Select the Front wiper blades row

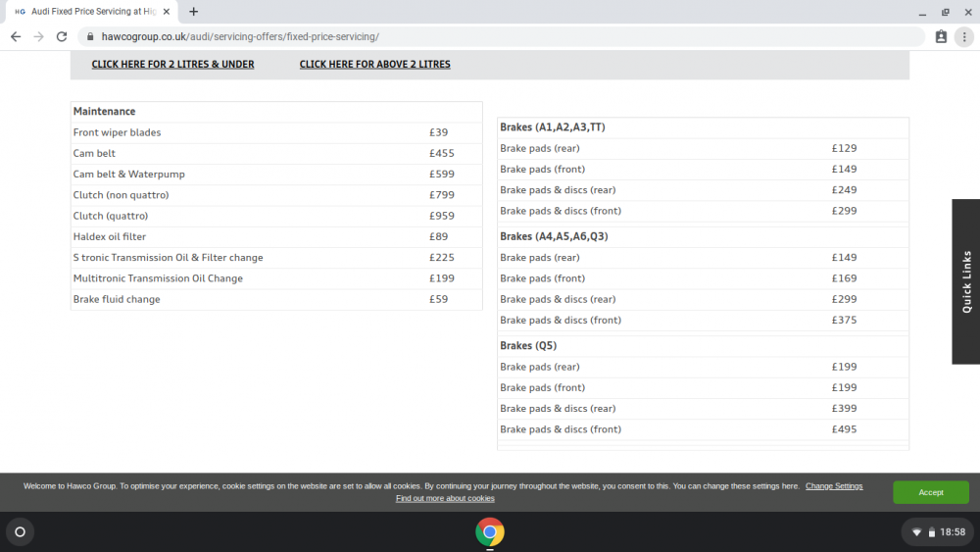pos(276,132)
